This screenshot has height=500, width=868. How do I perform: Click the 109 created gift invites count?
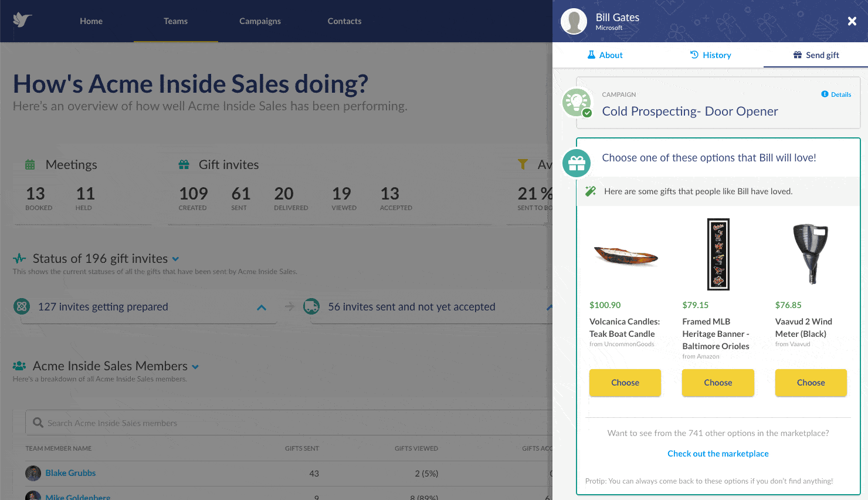[x=194, y=194]
